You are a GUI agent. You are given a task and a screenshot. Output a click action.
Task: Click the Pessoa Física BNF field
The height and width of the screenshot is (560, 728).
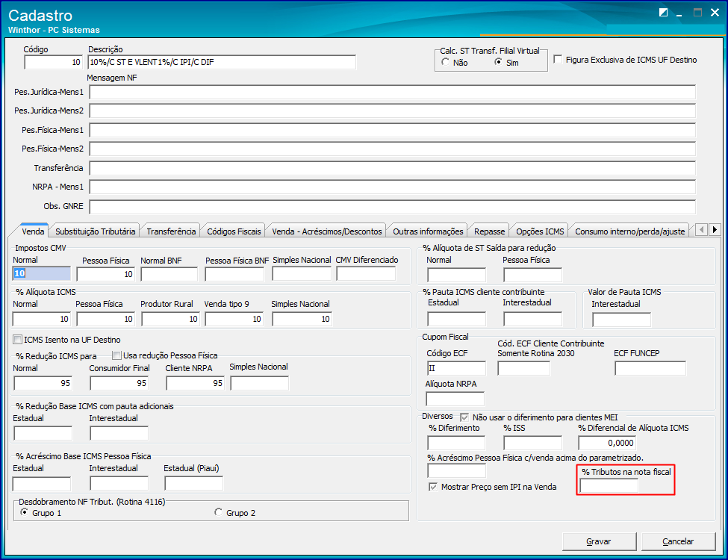(x=234, y=274)
